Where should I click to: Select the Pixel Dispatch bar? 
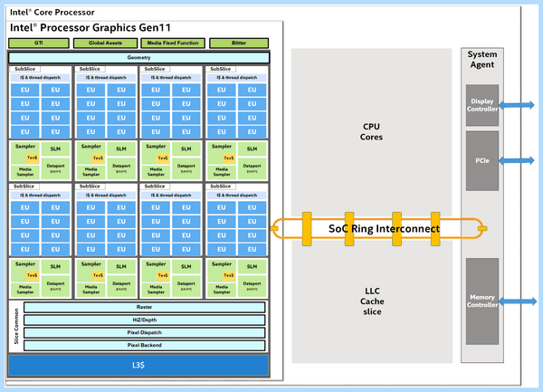[x=145, y=332]
